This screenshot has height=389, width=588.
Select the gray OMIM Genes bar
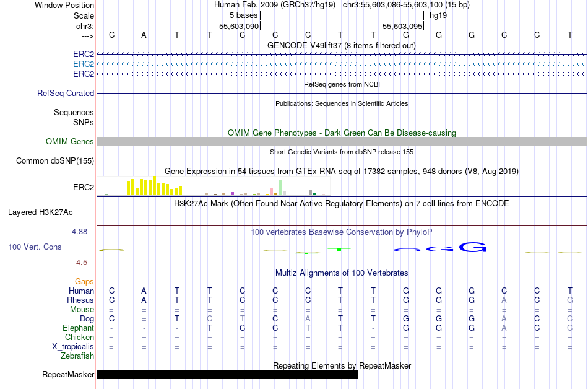click(342, 141)
